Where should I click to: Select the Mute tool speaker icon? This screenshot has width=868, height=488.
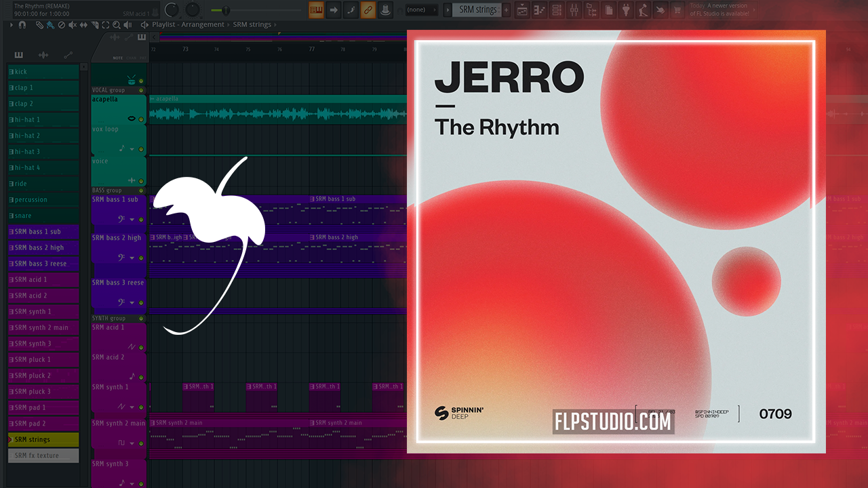coord(73,24)
